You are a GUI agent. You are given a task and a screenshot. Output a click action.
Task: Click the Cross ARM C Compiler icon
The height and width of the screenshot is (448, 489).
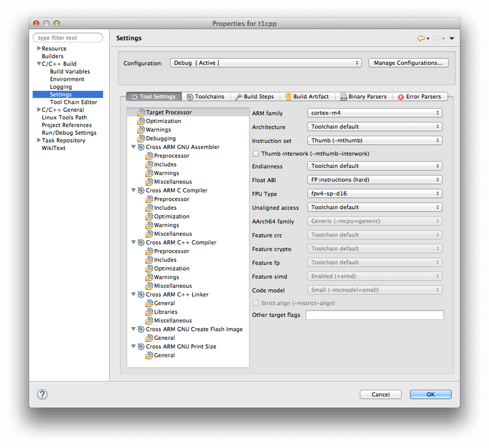pyautogui.click(x=141, y=190)
